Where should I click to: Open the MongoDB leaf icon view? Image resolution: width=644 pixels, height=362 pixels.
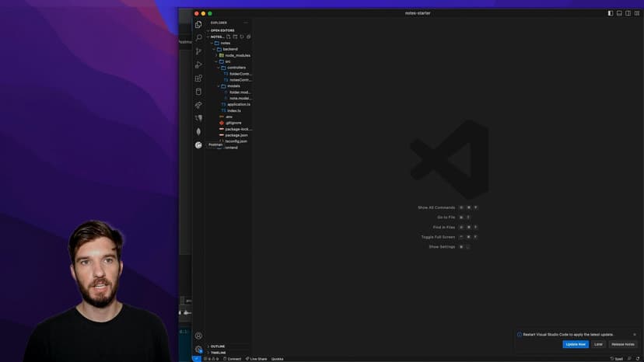tap(198, 131)
